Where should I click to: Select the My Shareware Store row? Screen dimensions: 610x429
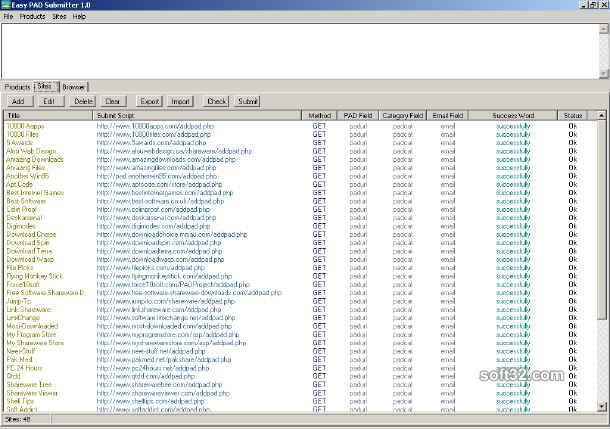click(300, 343)
